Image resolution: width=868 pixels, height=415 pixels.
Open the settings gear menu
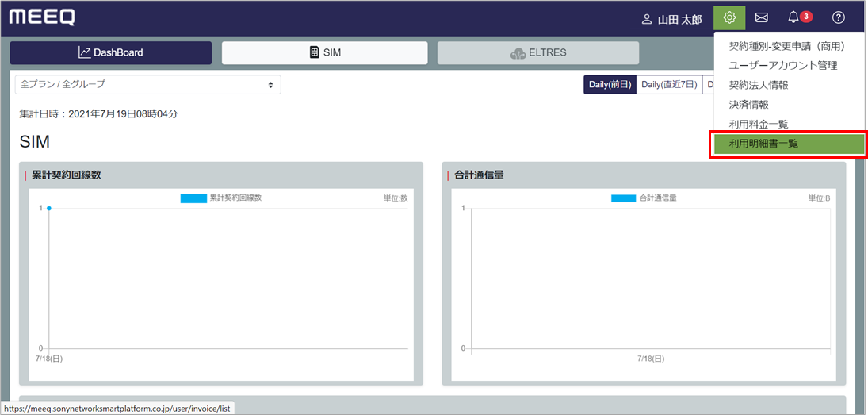(x=729, y=17)
